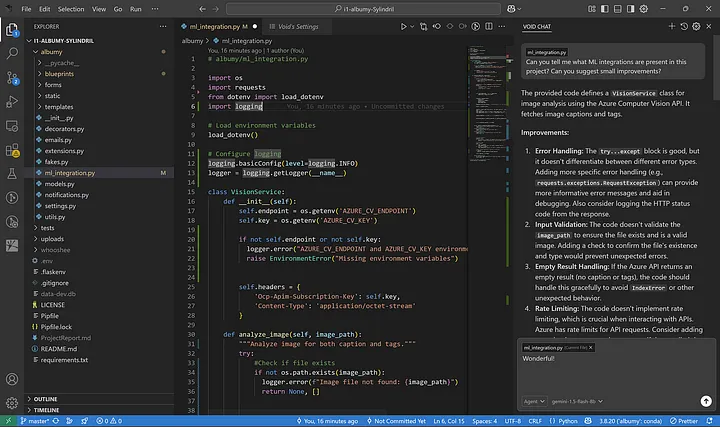
Task: Click the master branch in status bar
Action: coord(39,420)
